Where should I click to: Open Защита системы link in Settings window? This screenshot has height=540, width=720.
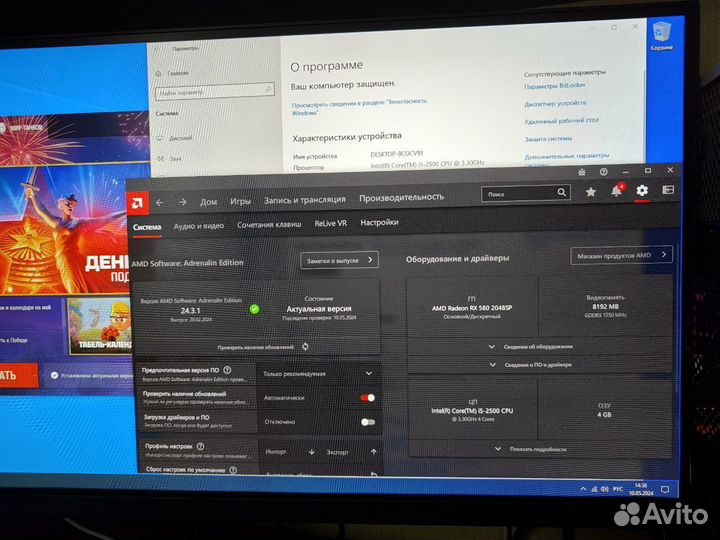pyautogui.click(x=548, y=139)
